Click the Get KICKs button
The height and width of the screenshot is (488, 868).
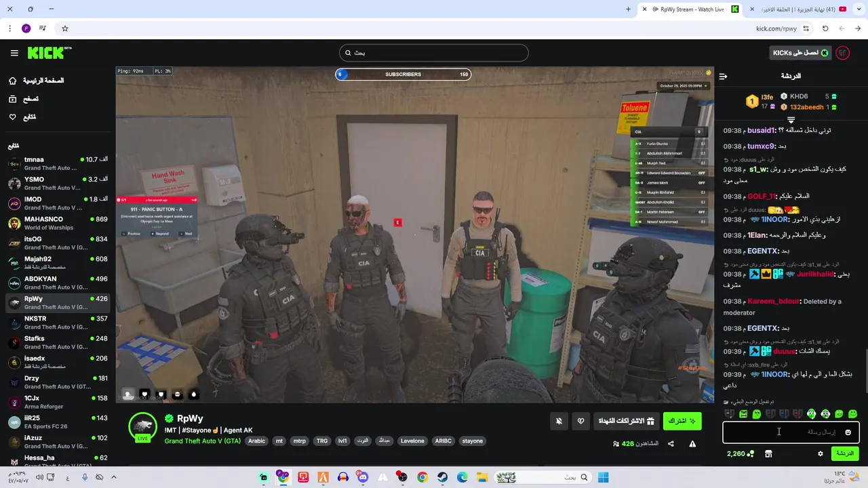[x=800, y=53]
